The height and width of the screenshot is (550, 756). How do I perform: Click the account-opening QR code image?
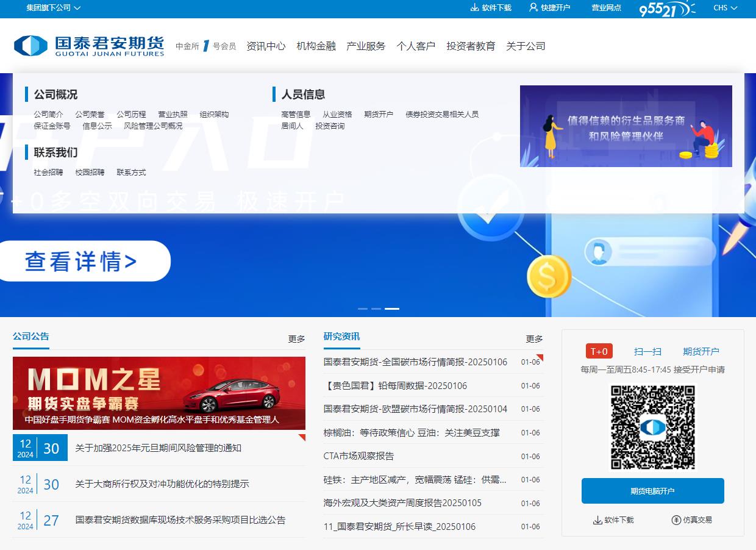(x=652, y=427)
